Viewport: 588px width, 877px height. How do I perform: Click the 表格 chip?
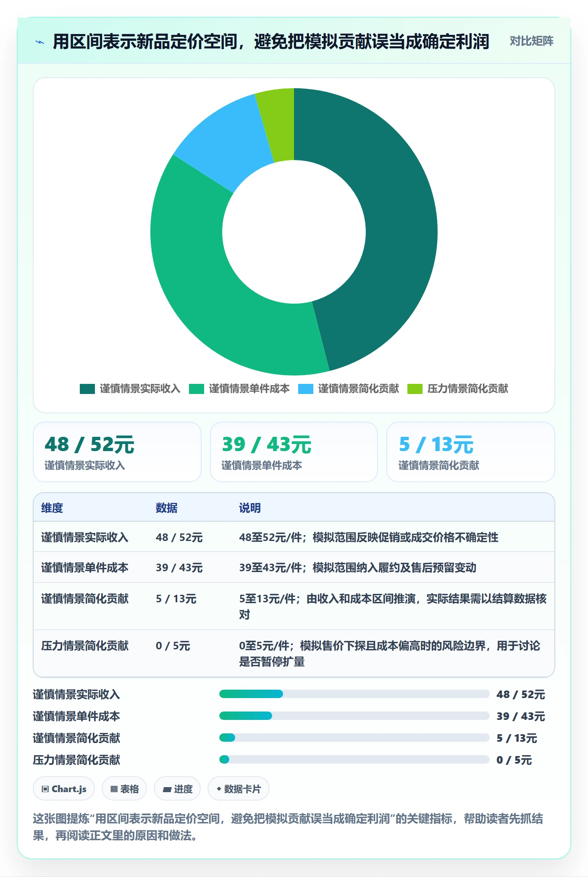[124, 789]
